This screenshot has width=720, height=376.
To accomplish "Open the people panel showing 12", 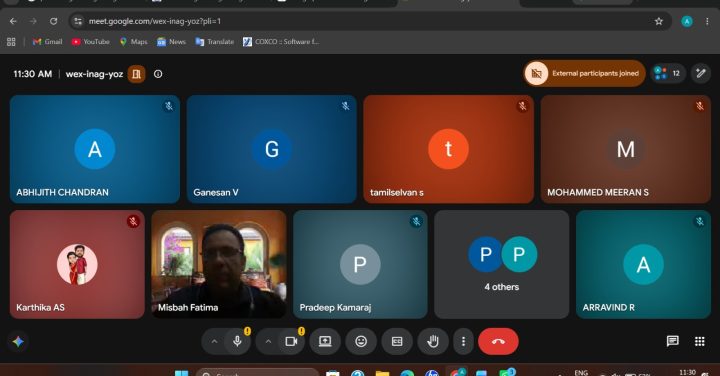I will click(668, 73).
